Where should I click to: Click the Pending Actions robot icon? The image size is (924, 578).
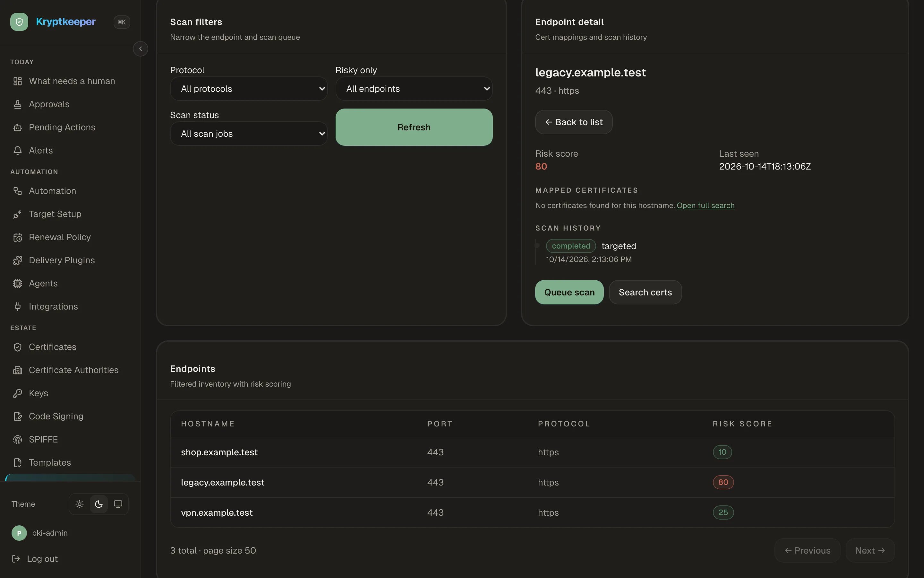[18, 127]
